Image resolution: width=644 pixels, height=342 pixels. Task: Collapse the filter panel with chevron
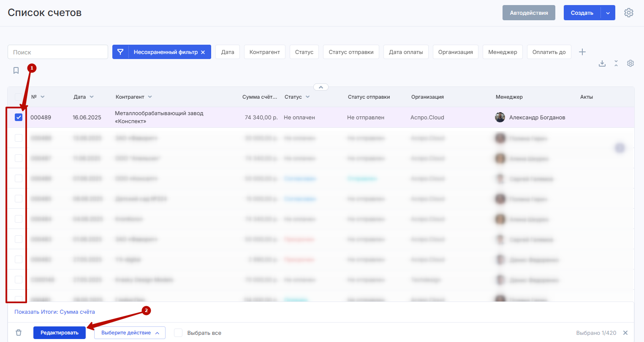(321, 87)
